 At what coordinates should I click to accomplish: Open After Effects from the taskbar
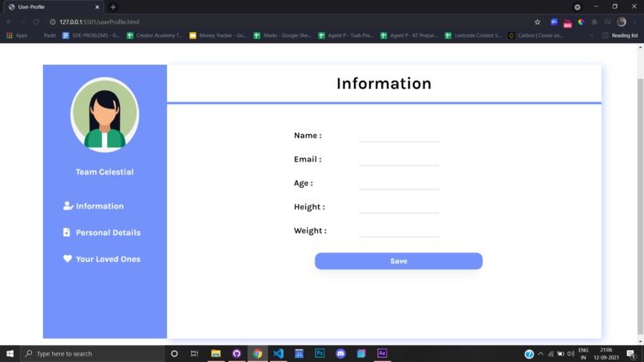pyautogui.click(x=382, y=353)
